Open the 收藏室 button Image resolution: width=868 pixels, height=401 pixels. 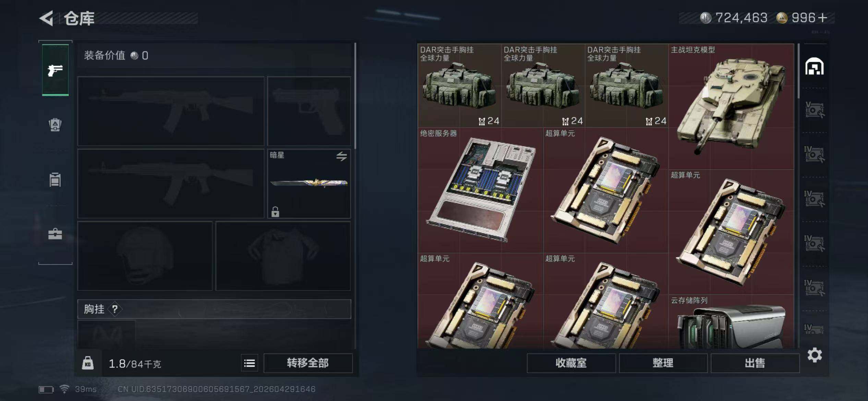(571, 363)
